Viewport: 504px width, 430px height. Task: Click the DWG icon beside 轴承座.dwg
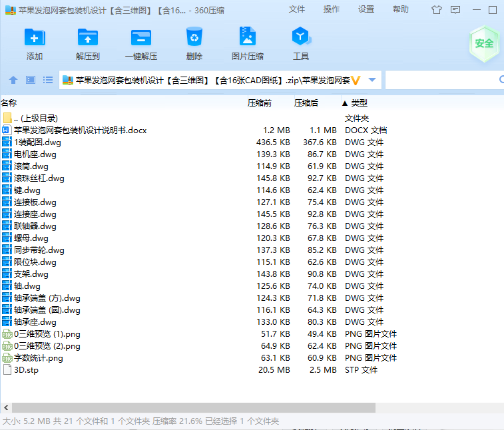point(7,322)
